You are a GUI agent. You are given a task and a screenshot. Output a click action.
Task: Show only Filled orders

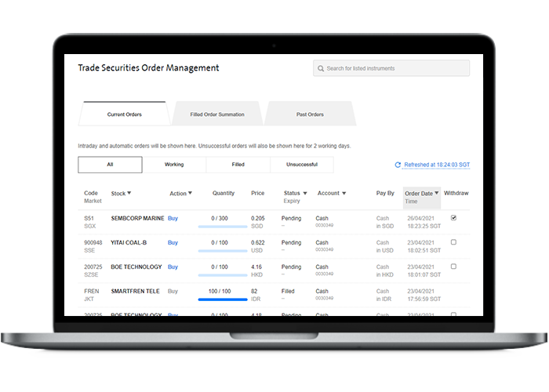coord(238,165)
